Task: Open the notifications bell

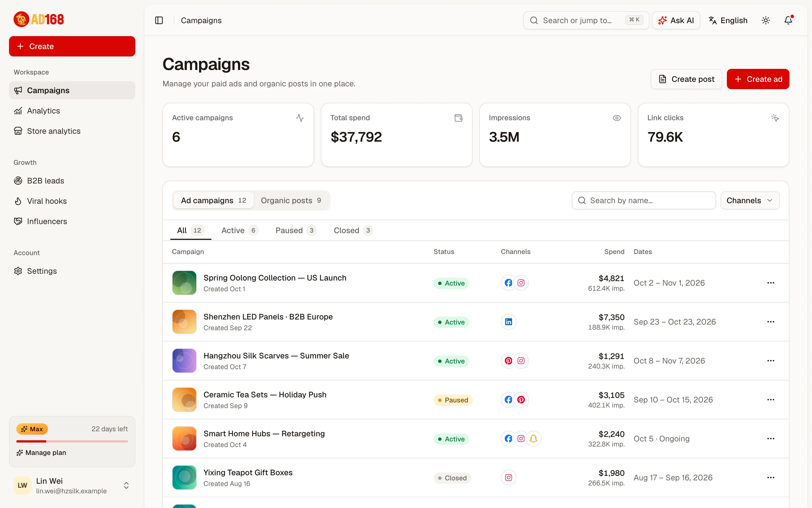Action: click(788, 21)
